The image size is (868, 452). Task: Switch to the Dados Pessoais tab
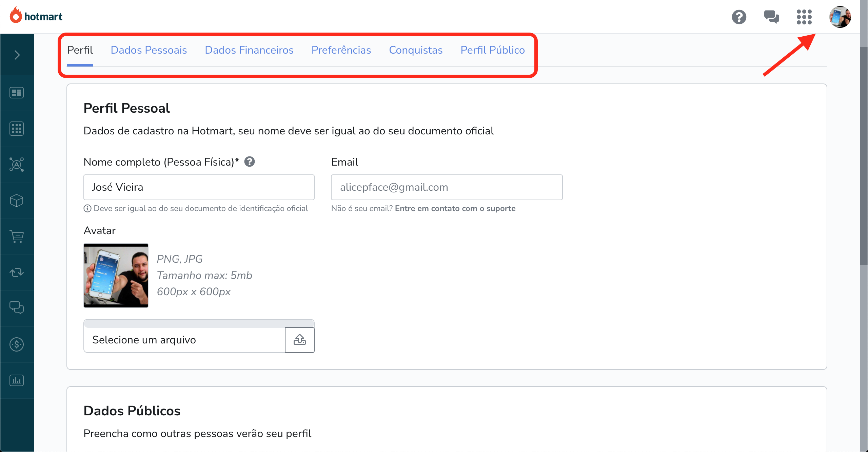click(149, 50)
